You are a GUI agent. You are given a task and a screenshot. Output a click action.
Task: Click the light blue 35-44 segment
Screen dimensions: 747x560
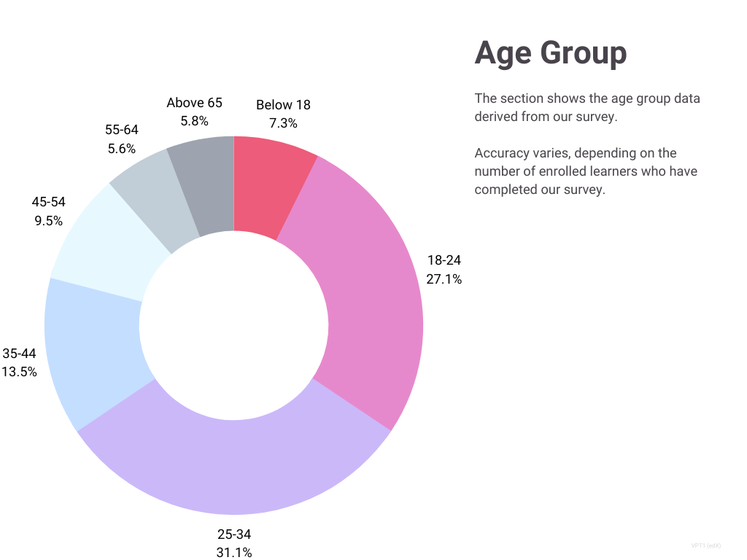click(95, 350)
